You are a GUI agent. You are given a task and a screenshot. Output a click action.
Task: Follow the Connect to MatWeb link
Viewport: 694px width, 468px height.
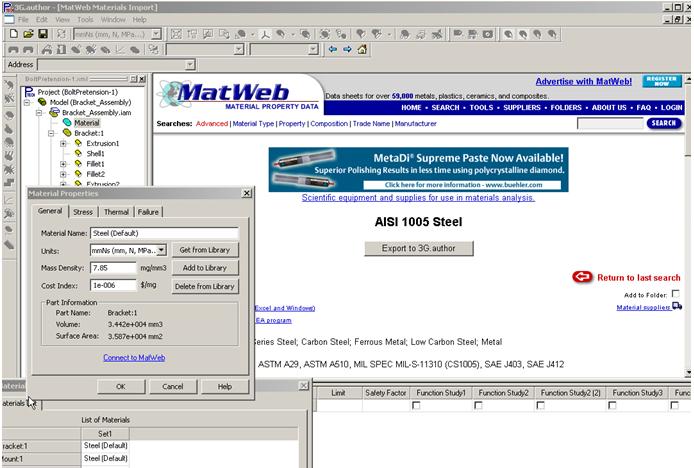point(134,357)
